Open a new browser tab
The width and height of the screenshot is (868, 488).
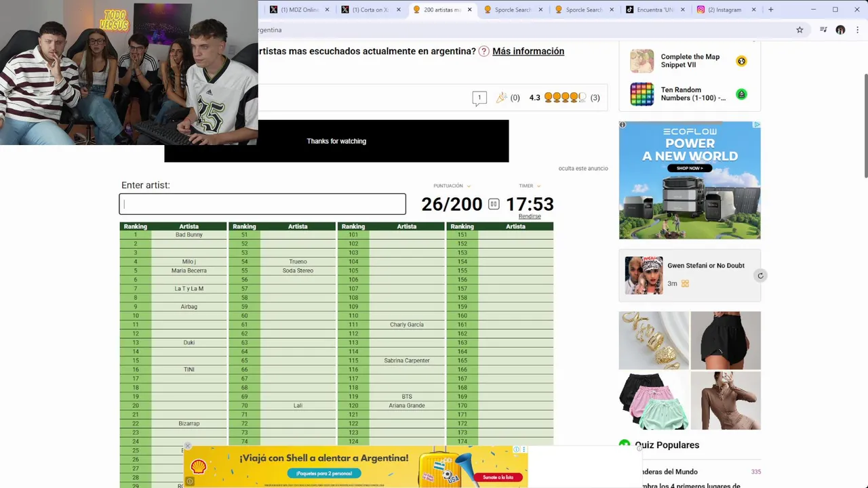pyautogui.click(x=770, y=9)
